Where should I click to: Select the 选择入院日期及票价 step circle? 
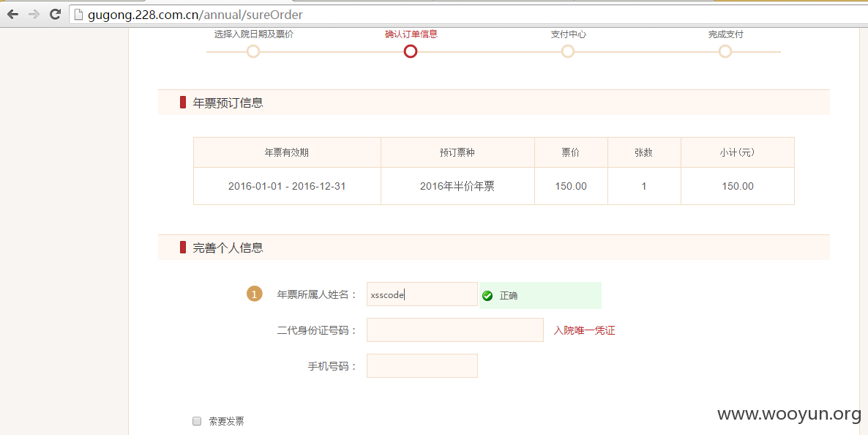[253, 51]
